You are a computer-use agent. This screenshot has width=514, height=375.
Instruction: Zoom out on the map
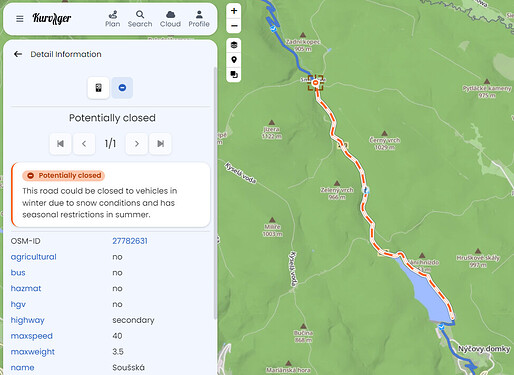[x=234, y=26]
